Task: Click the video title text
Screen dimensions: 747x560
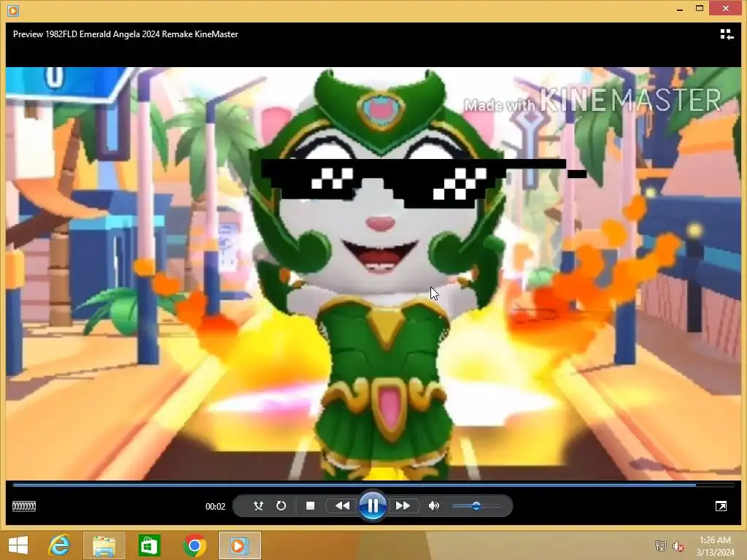Action: [125, 34]
